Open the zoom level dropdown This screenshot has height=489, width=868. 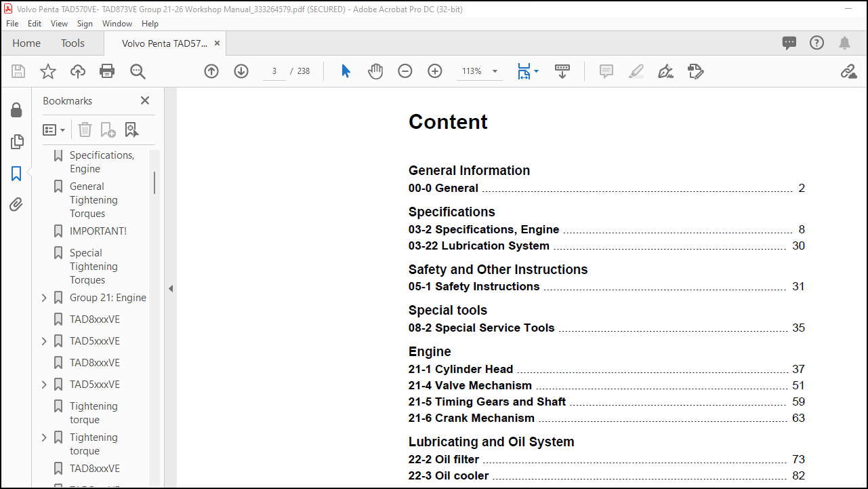pyautogui.click(x=495, y=71)
